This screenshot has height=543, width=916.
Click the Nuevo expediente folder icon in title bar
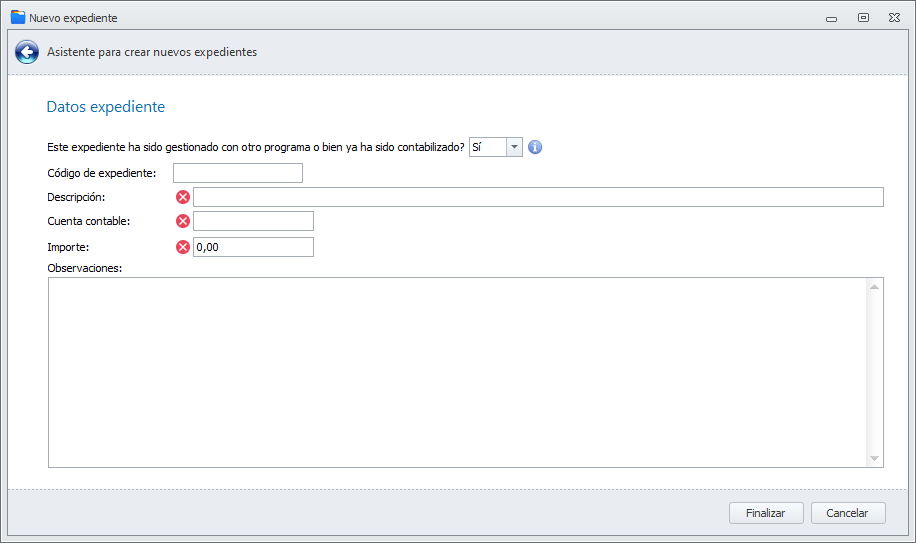click(x=17, y=17)
